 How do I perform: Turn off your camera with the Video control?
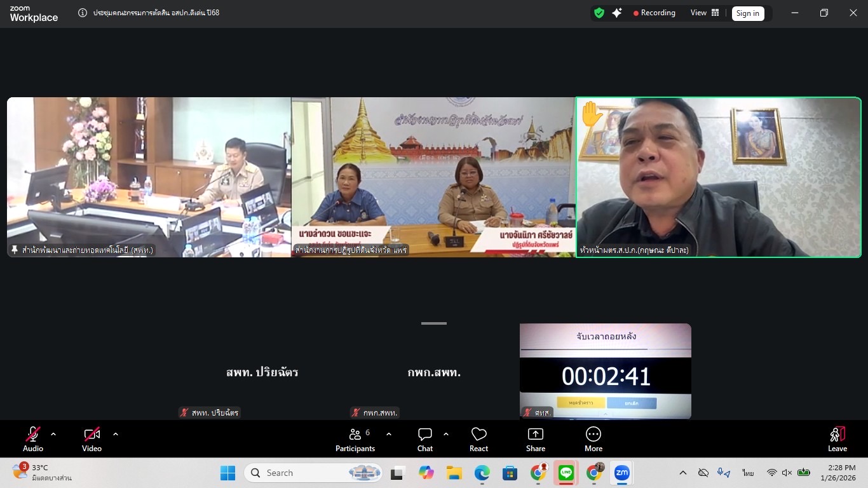coord(91,435)
